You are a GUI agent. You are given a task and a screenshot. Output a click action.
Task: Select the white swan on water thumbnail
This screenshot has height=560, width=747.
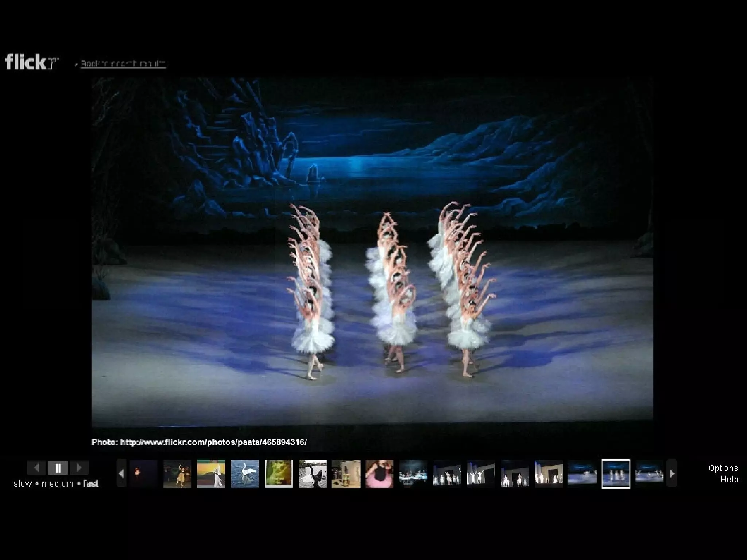pyautogui.click(x=245, y=474)
